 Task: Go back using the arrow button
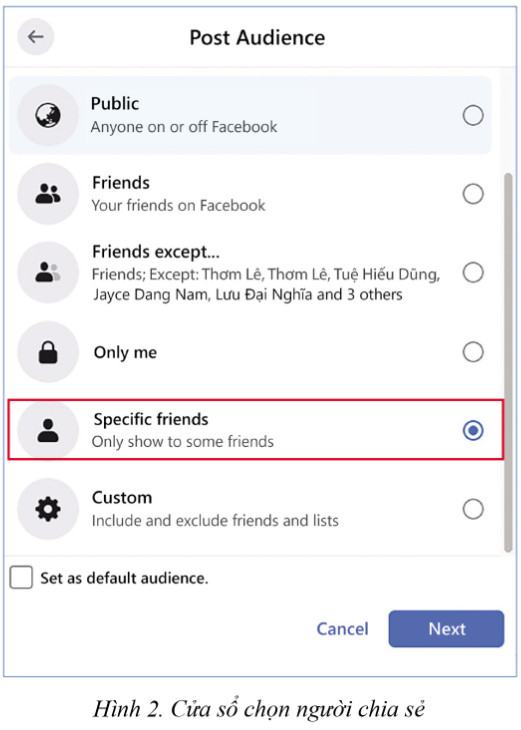click(35, 37)
